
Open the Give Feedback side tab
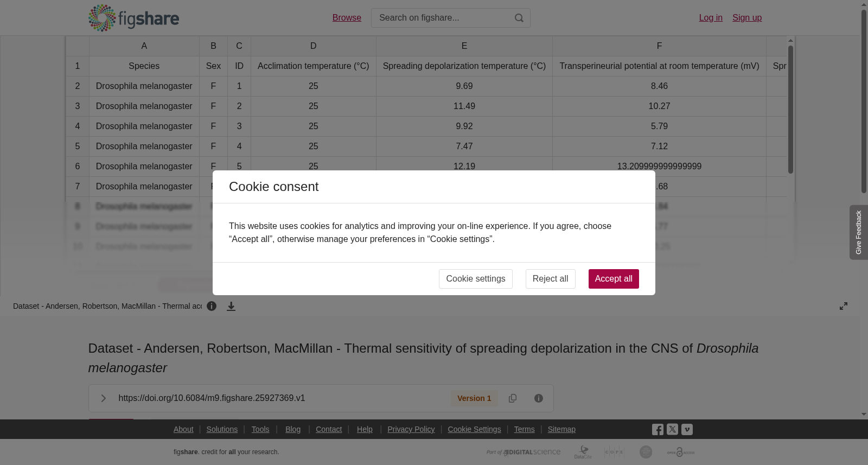tap(858, 232)
